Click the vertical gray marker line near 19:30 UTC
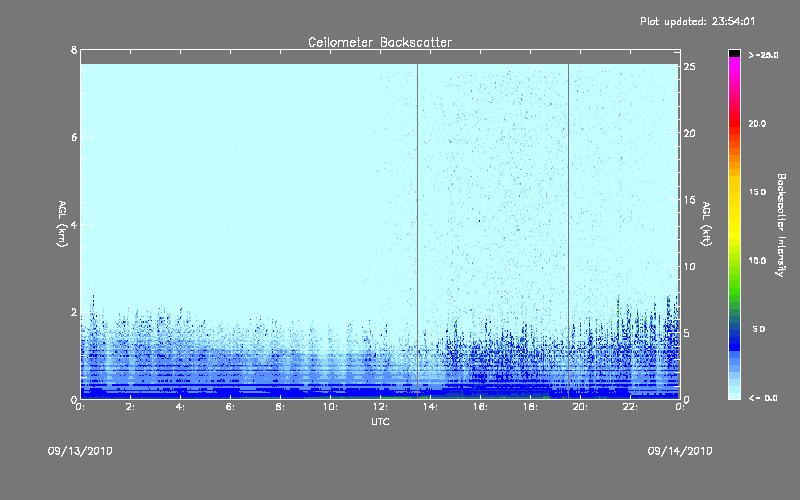The width and height of the screenshot is (800, 500). tap(568, 231)
